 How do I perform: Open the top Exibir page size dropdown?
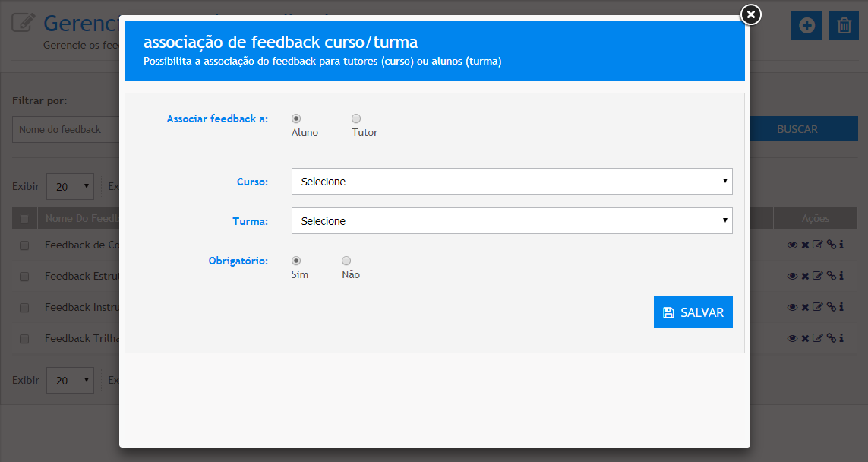coord(70,186)
